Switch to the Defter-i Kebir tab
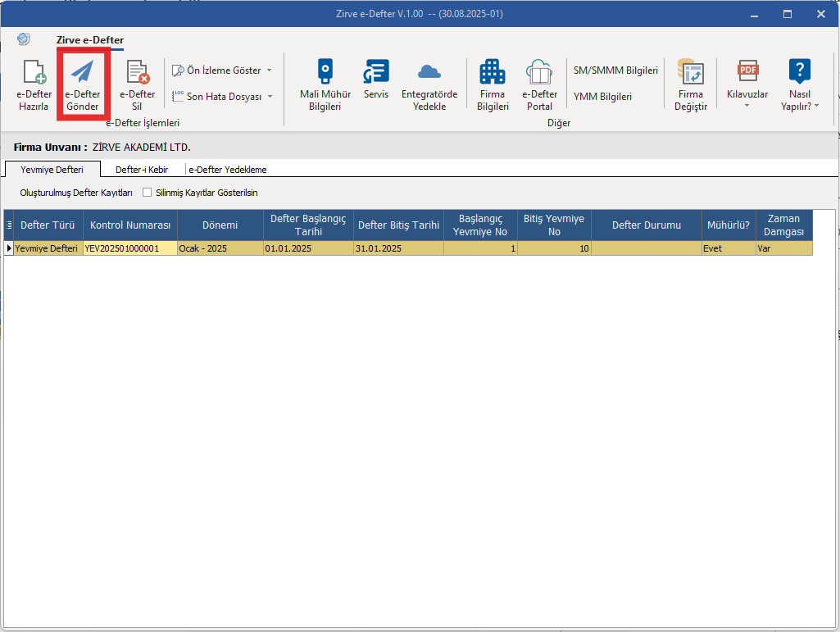 pyautogui.click(x=142, y=170)
